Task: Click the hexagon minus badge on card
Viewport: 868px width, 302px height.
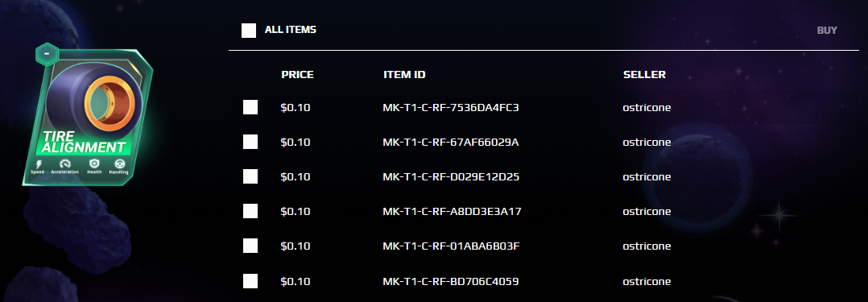Action: tap(47, 54)
